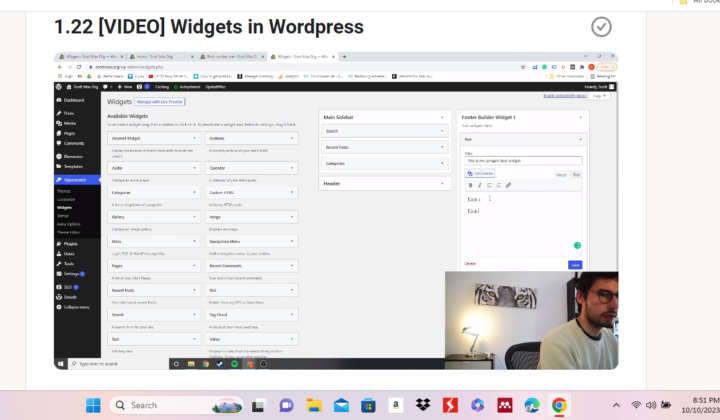Switch to Google Chrome on the taskbar
This screenshot has width=720, height=420.
[559, 405]
